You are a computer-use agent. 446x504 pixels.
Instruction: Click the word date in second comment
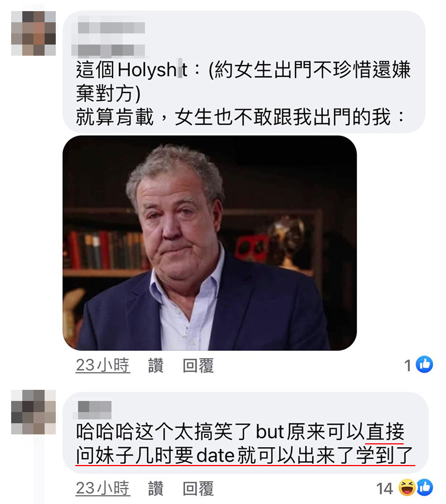pyautogui.click(x=215, y=456)
